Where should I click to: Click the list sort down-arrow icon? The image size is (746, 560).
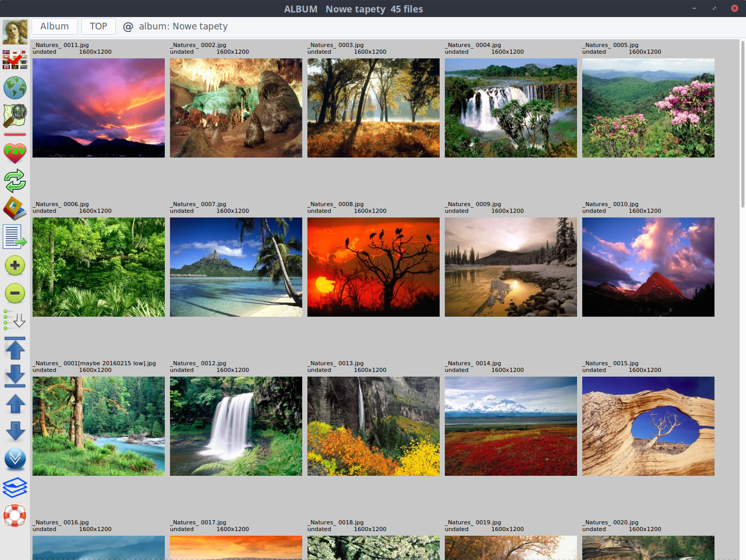coord(15,320)
